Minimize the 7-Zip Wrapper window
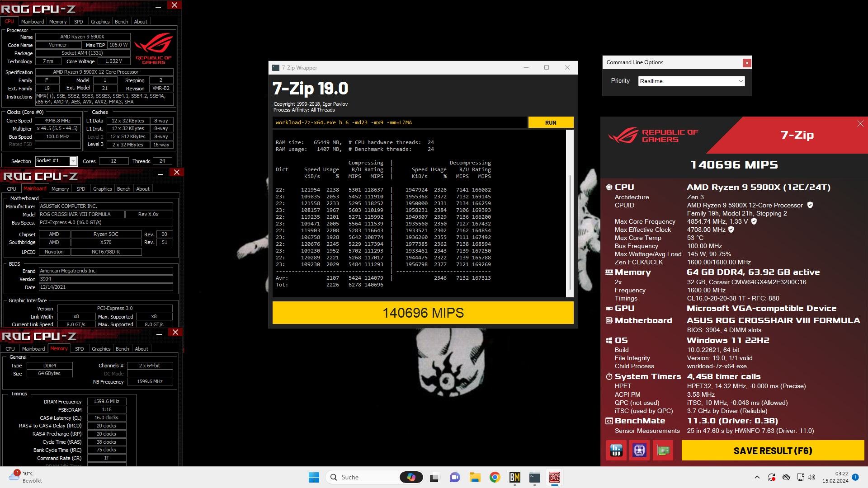This screenshot has width=868, height=488. coord(526,68)
